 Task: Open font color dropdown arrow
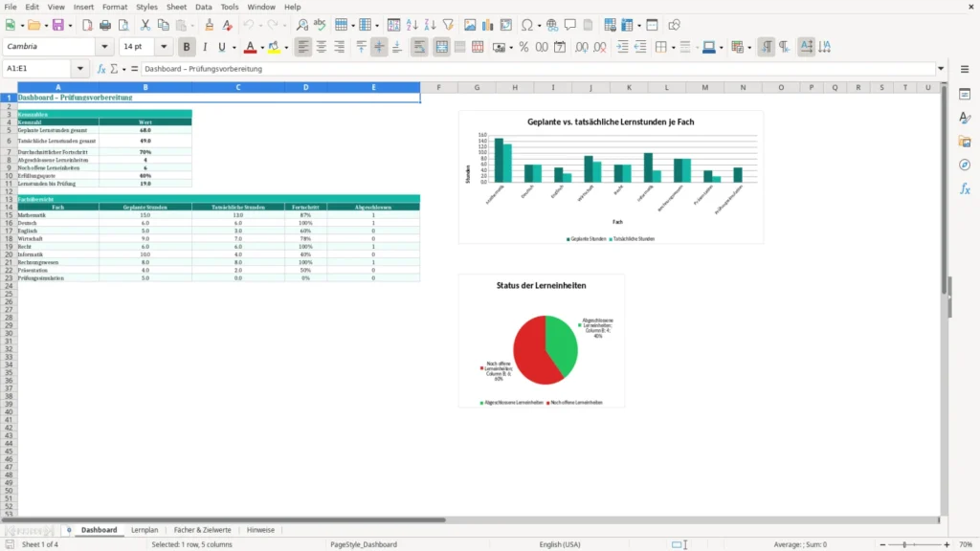coord(262,47)
